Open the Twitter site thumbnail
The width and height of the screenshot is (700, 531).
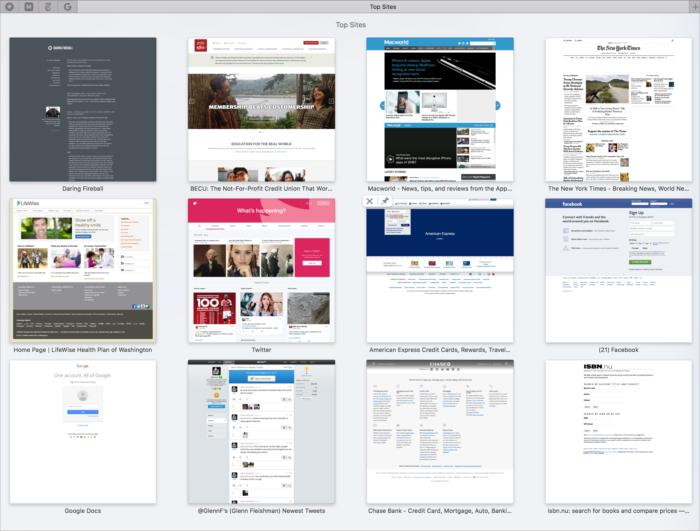click(x=261, y=268)
